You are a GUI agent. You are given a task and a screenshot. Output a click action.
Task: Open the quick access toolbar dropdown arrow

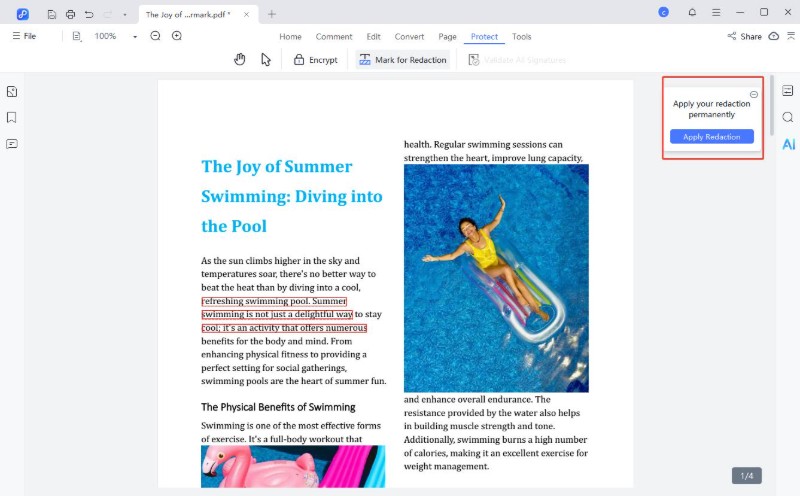[125, 15]
